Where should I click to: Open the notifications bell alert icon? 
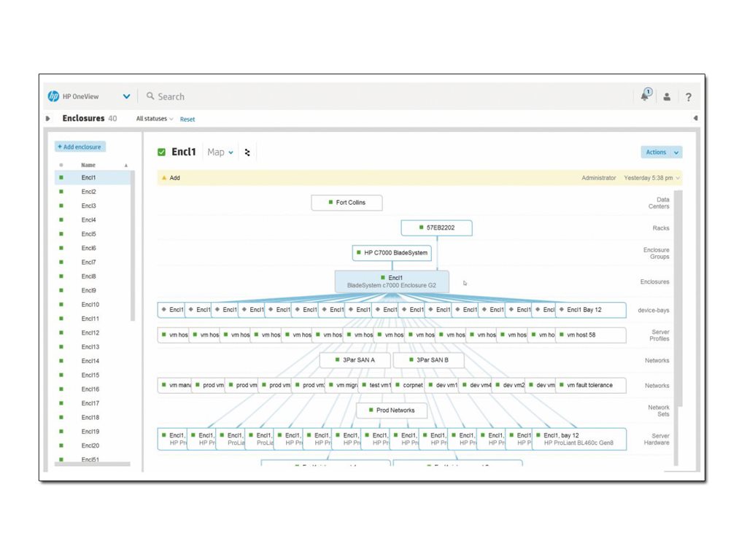point(645,96)
